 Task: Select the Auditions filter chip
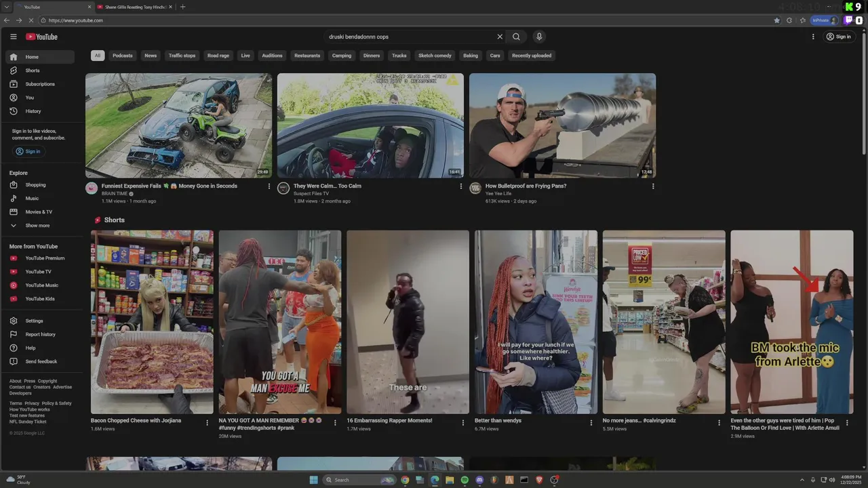point(272,56)
